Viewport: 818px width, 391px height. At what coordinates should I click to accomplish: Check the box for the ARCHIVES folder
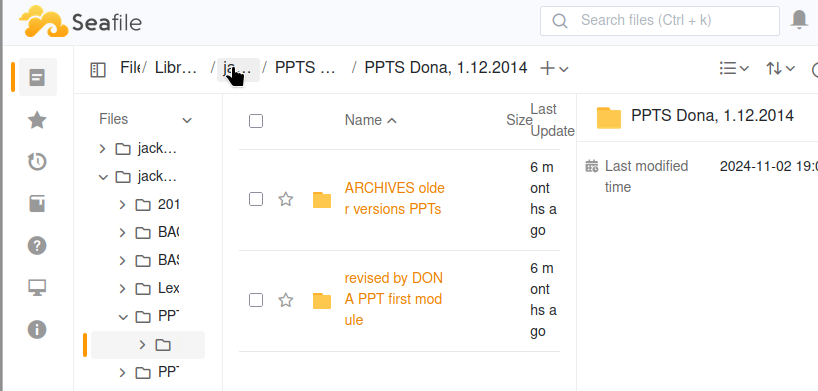click(x=256, y=199)
